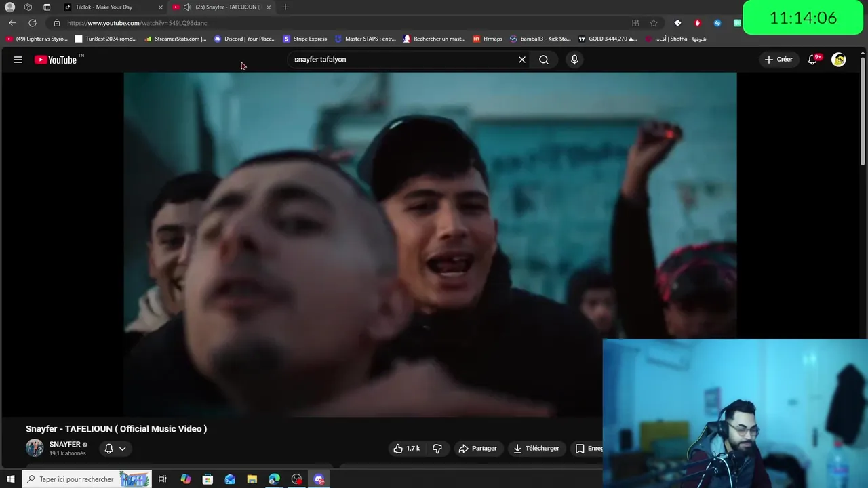Switch to the TikTok - Make Your Day tab
The height and width of the screenshot is (488, 868).
coord(112,7)
